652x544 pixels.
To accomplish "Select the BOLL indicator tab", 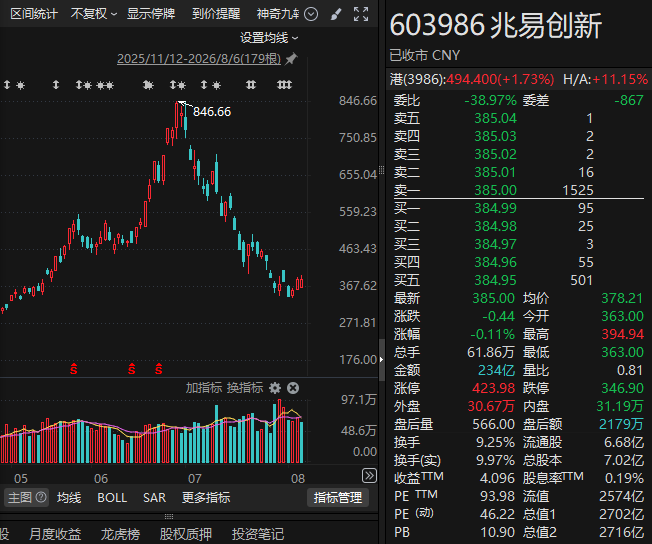I will point(112,497).
